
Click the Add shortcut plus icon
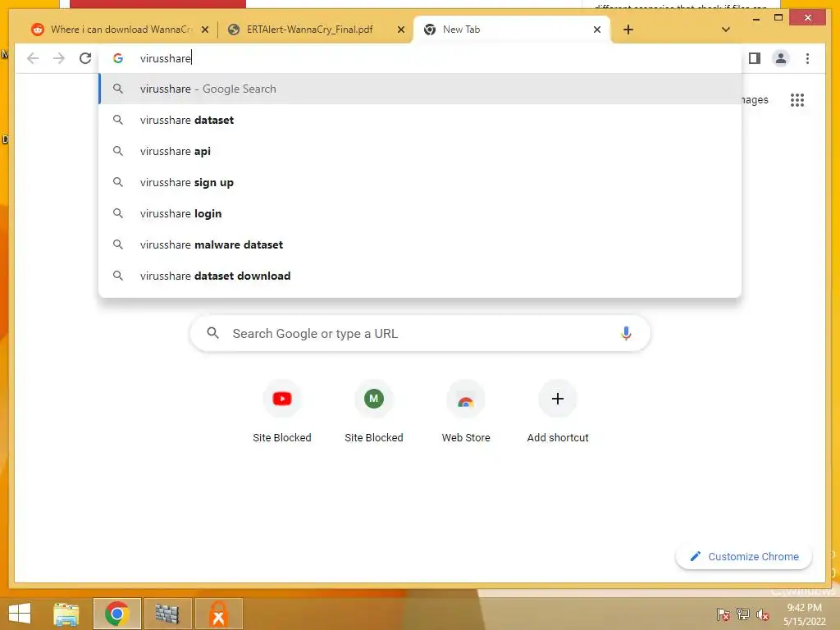click(558, 399)
